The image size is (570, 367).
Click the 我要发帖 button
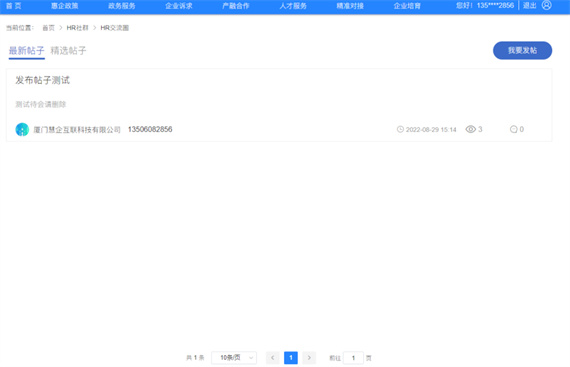pos(522,51)
